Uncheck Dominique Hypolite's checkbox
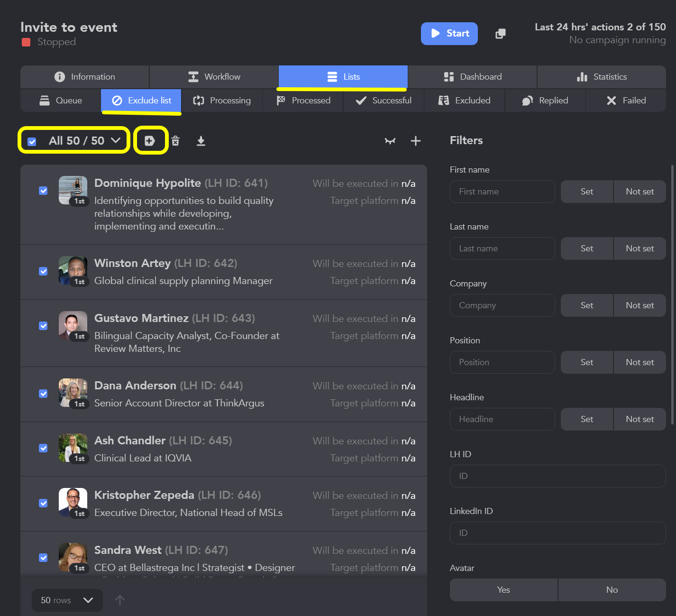Screen dimensions: 676x616 point(43,191)
